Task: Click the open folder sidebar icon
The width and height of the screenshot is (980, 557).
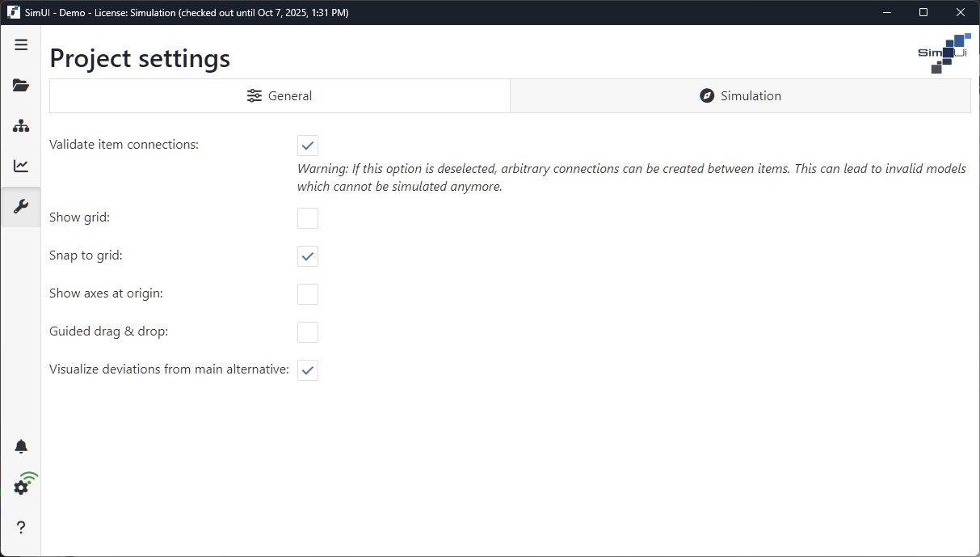Action: (x=21, y=86)
